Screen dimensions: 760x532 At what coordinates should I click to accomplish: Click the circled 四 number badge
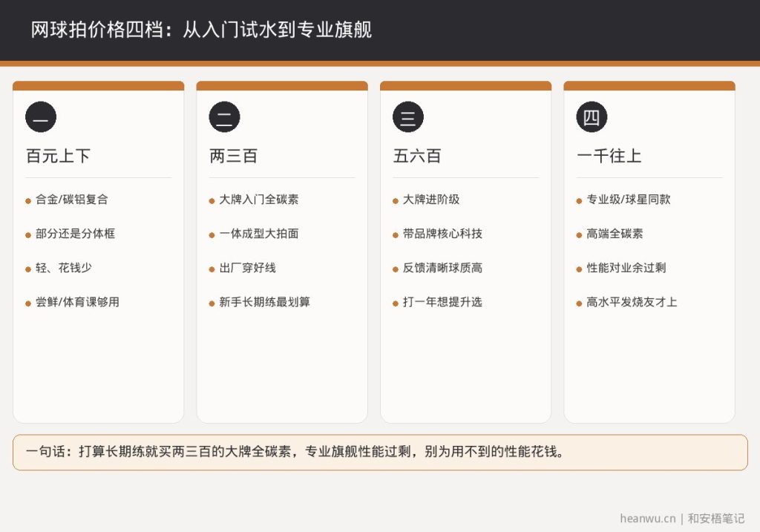[x=592, y=116]
